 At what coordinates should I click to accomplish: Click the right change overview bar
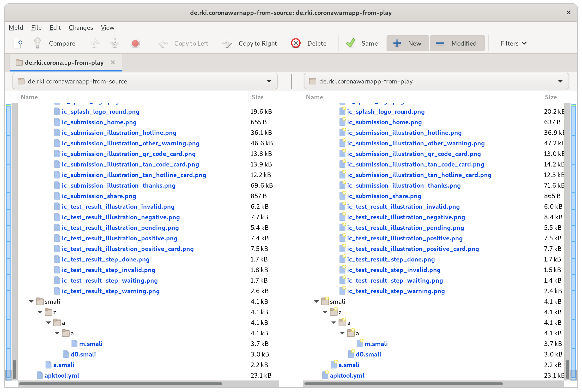tap(574, 242)
